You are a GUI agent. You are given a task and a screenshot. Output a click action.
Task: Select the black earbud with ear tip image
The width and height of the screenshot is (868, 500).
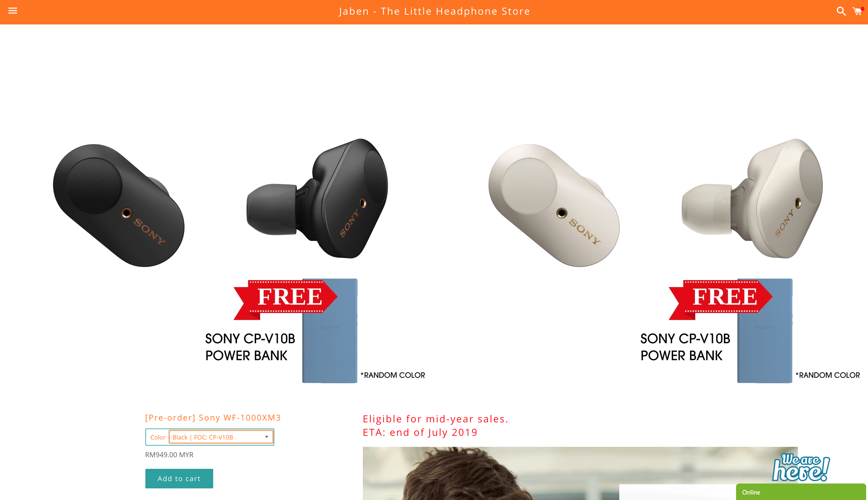(x=317, y=198)
